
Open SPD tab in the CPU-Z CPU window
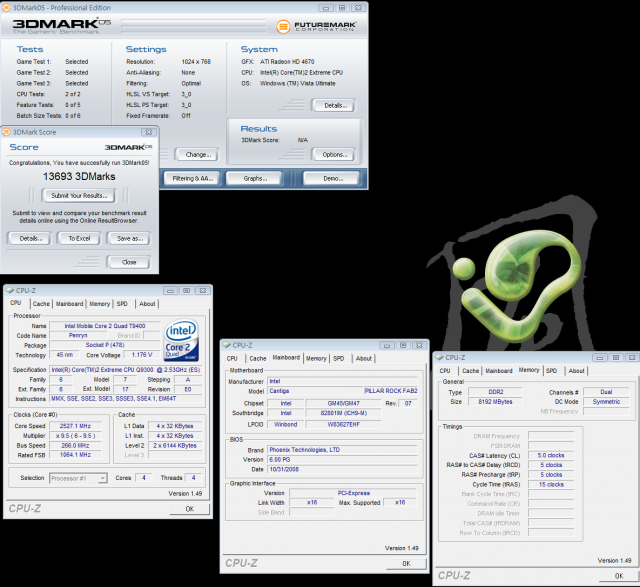[122, 304]
